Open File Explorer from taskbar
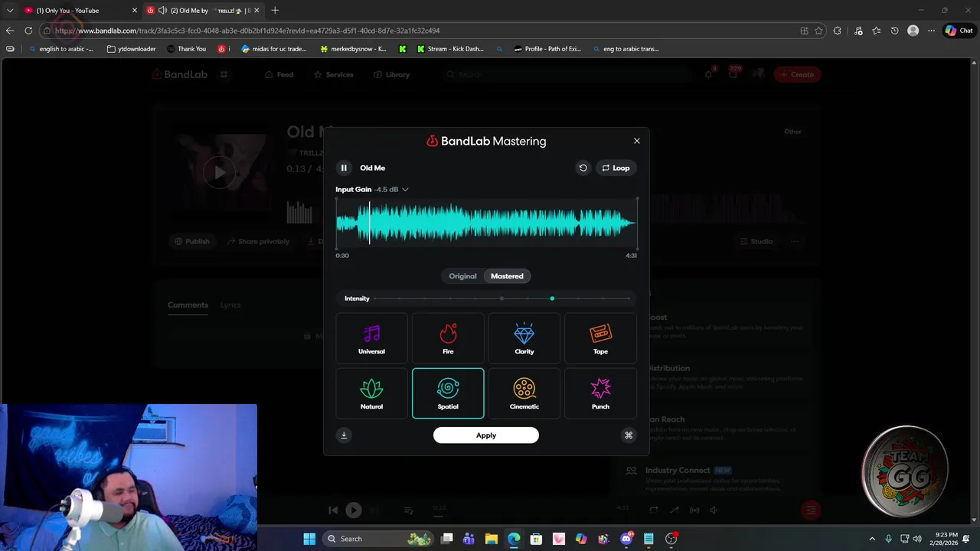980x551 pixels. tap(492, 539)
